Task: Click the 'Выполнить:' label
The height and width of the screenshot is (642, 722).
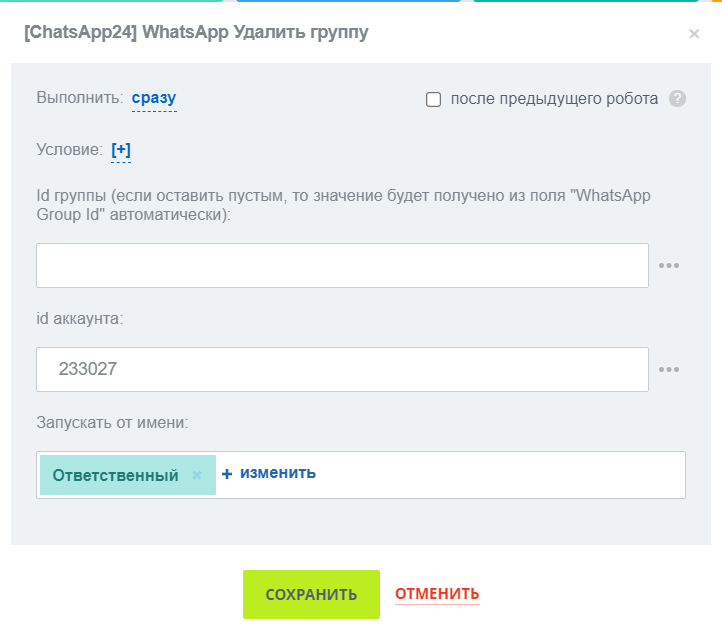Action: [x=80, y=98]
